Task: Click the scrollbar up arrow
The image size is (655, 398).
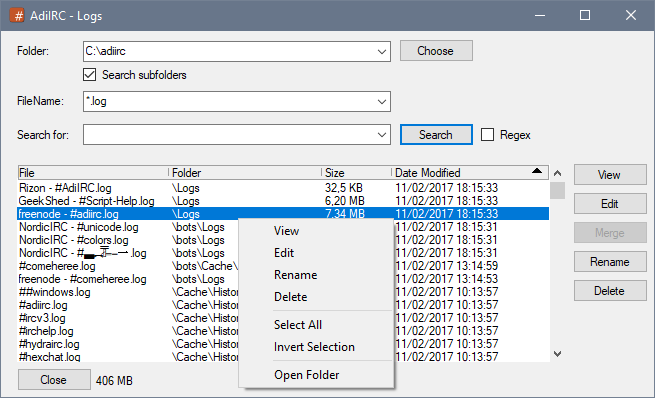Action: click(557, 173)
